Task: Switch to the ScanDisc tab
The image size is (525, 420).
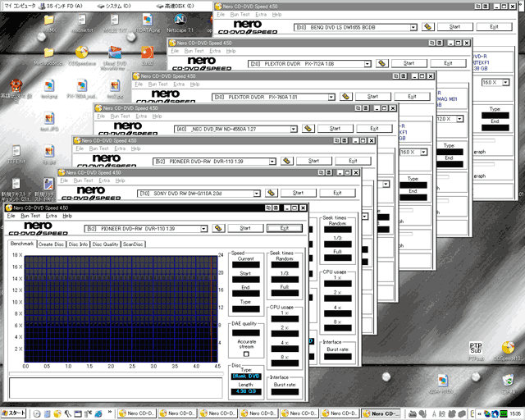Action: (133, 244)
